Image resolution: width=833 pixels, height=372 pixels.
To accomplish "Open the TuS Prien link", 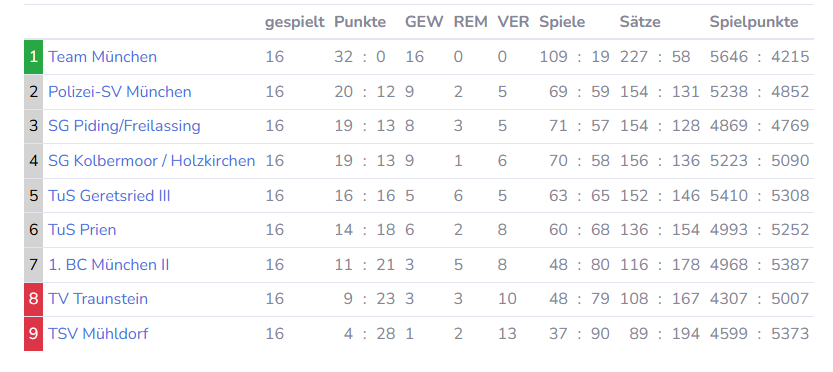I will 82,230.
